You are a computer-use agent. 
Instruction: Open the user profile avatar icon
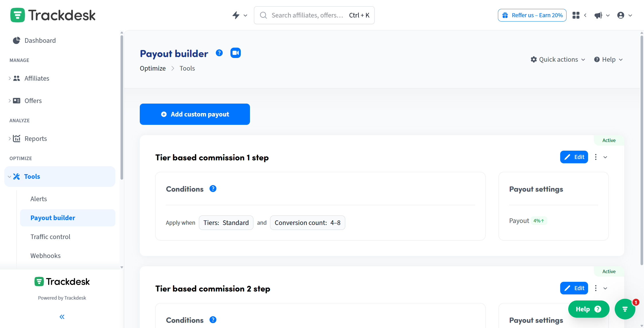(621, 15)
